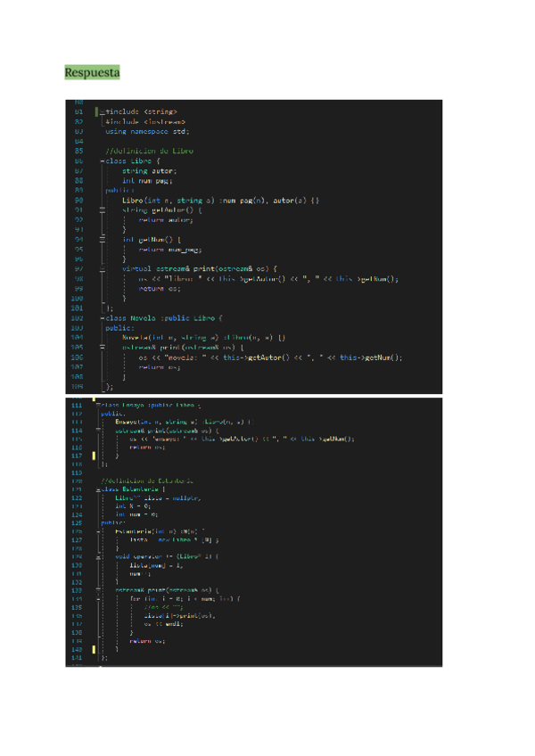This screenshot has height=756, width=535.
Task: Click the comment "//definicion de Libro"
Action: coord(150,151)
